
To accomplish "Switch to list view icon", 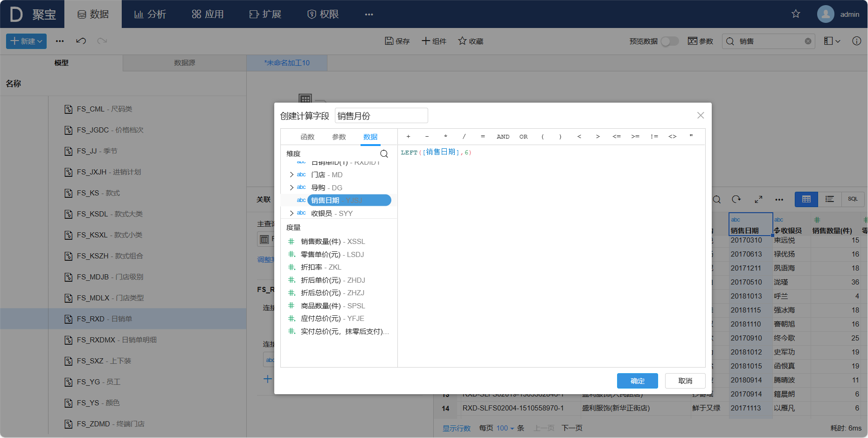I will (x=830, y=199).
